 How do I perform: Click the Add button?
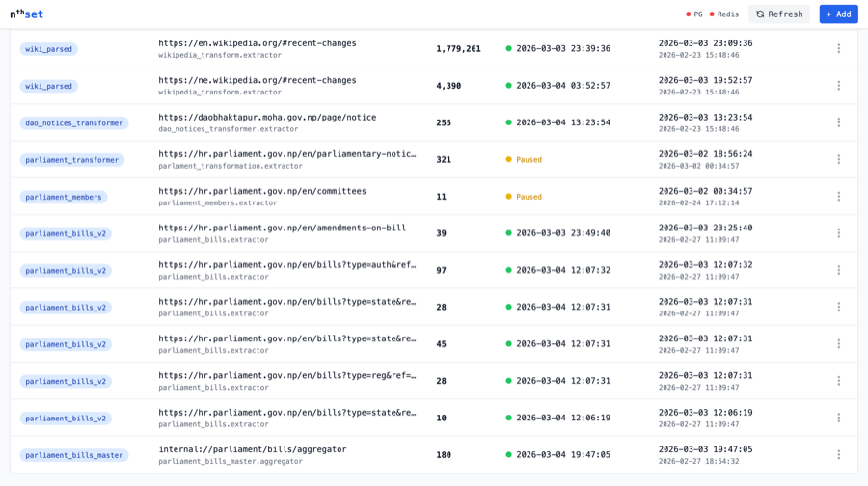click(838, 13)
